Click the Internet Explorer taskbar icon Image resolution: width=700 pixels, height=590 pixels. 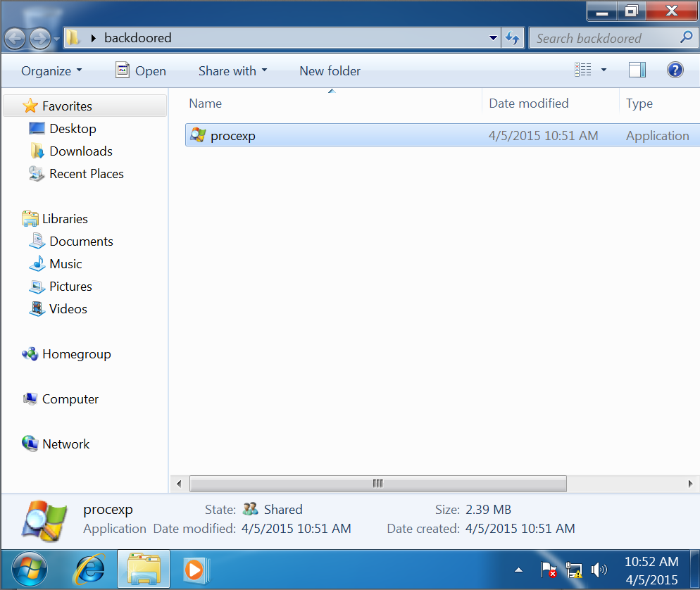(x=89, y=567)
